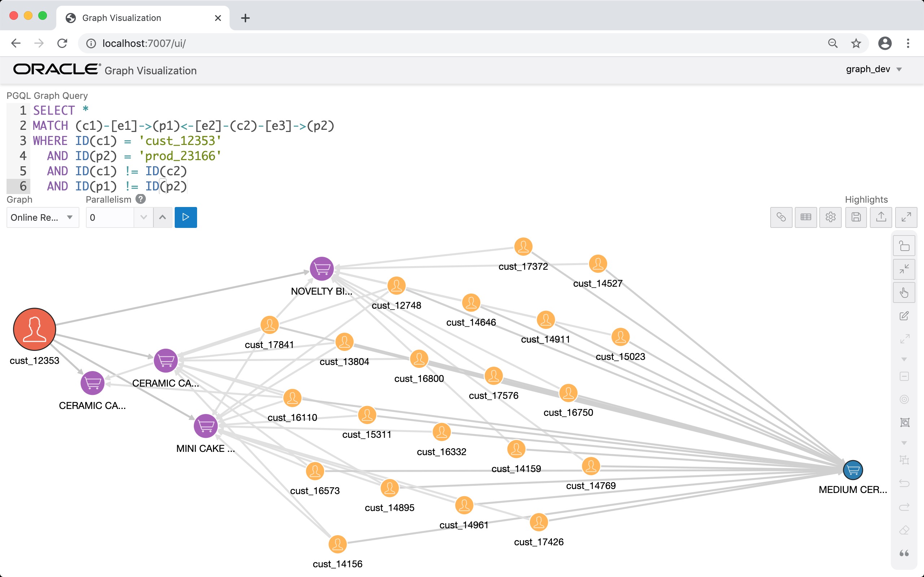Run the PGQL query
The height and width of the screenshot is (577, 924).
tap(186, 217)
